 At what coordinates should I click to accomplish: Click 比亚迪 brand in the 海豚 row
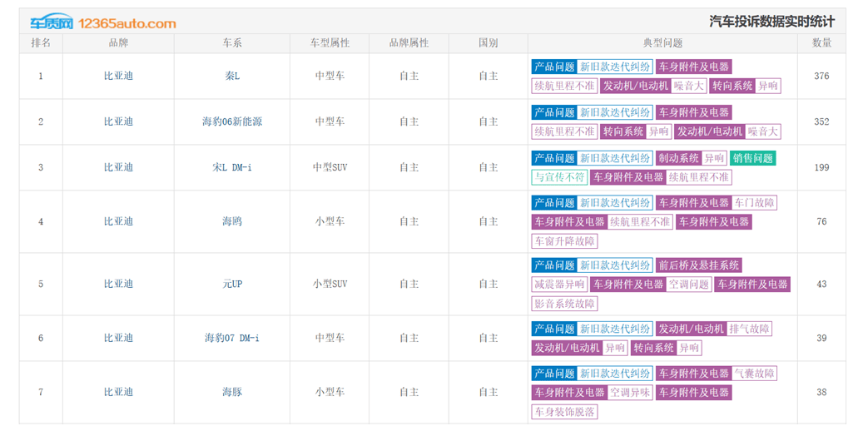tap(118, 392)
